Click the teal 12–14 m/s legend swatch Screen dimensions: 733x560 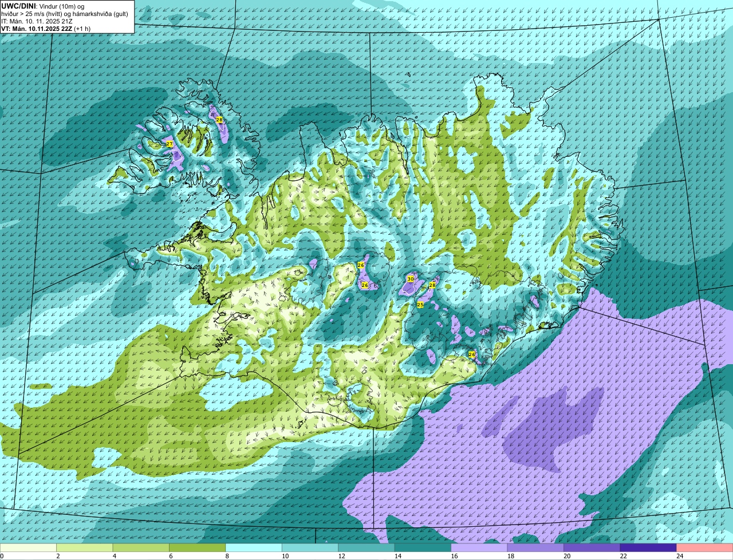(x=366, y=547)
